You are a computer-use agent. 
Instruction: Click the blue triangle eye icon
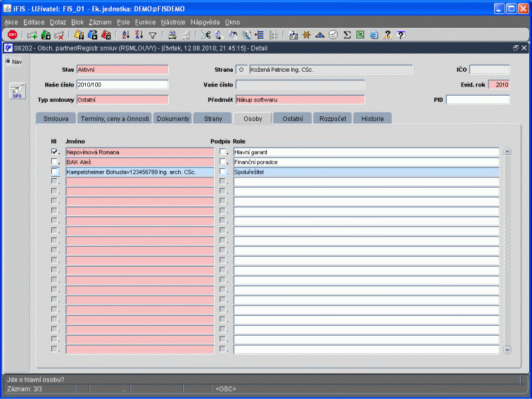[x=320, y=35]
